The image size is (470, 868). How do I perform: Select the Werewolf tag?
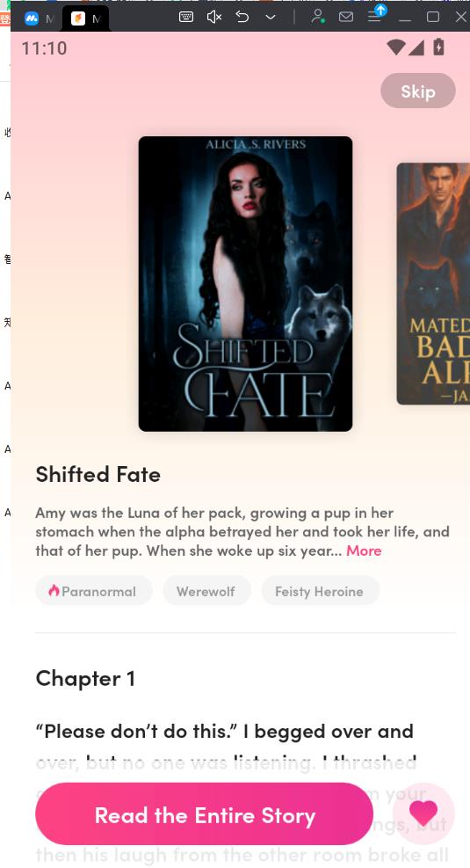pyautogui.click(x=206, y=591)
